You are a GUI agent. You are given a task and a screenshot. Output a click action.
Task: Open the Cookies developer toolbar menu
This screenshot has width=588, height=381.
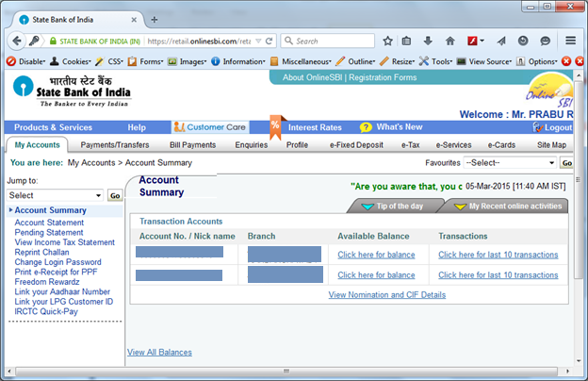71,61
